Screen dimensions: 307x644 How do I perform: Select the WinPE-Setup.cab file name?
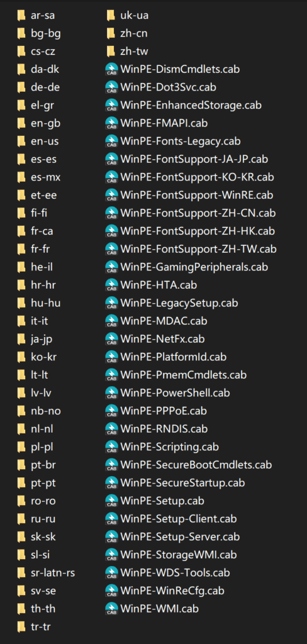point(162,501)
